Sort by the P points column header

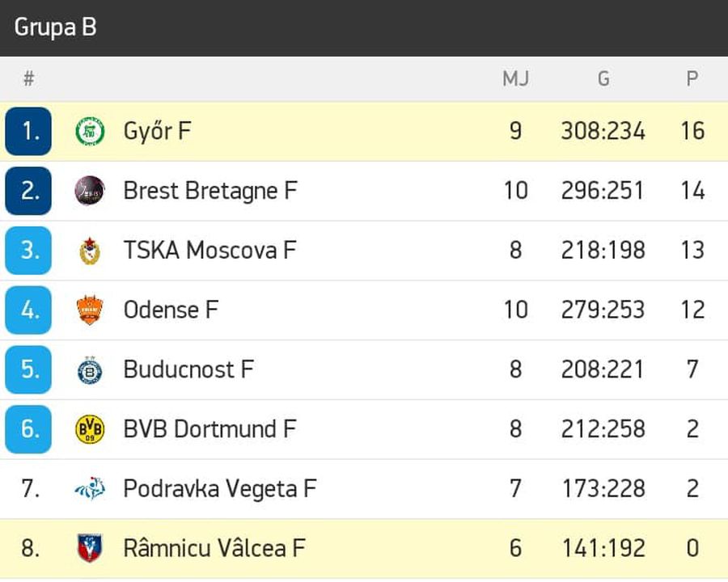pyautogui.click(x=692, y=78)
